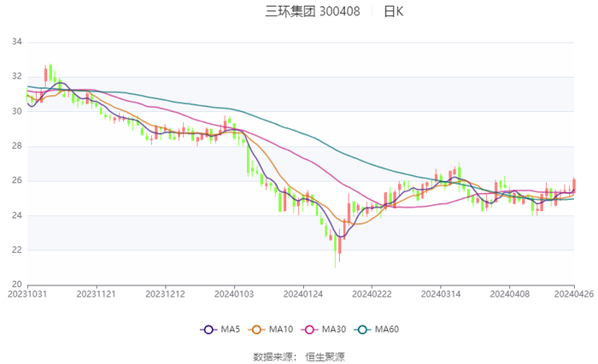Viewport: 598px width, 364px height.
Task: Select the 20231031 date axis label
Action: tap(27, 293)
